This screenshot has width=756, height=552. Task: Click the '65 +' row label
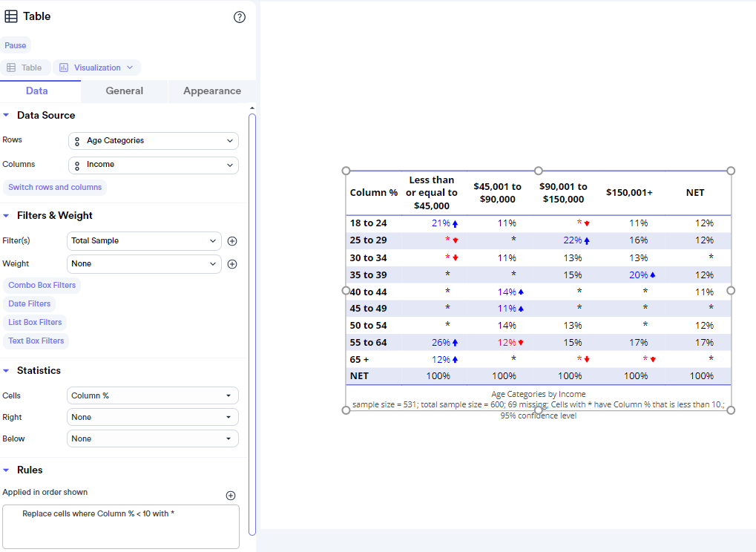(x=359, y=360)
